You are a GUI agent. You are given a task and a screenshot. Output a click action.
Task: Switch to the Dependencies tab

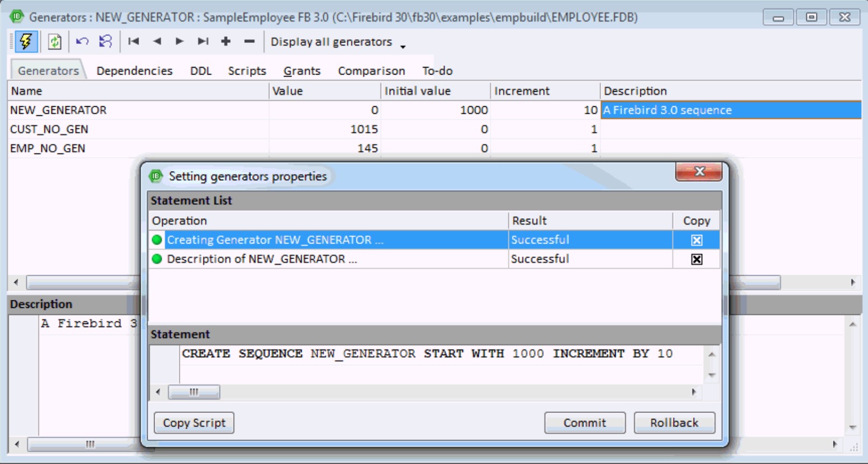pyautogui.click(x=134, y=71)
